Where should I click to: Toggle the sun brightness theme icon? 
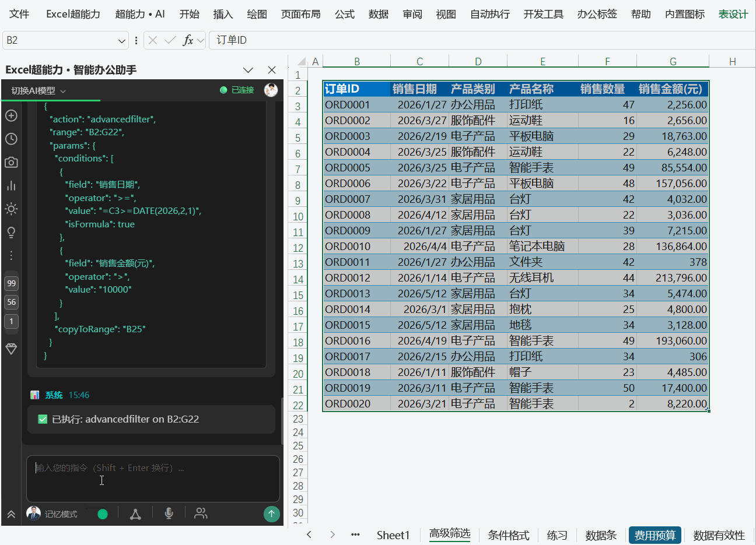pos(11,209)
